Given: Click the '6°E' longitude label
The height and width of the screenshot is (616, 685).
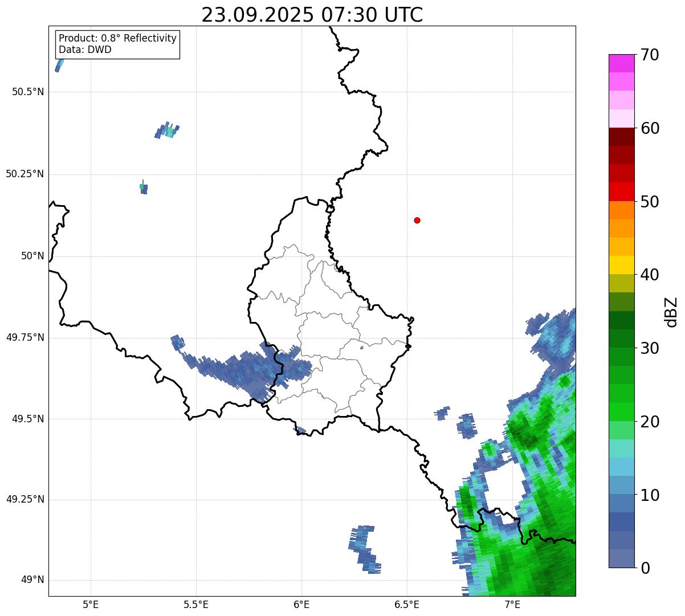Looking at the screenshot, I should click(301, 604).
